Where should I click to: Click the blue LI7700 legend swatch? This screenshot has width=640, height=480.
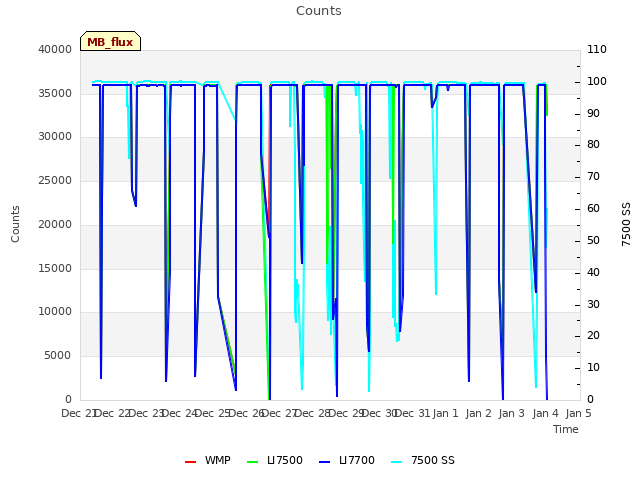(324, 462)
